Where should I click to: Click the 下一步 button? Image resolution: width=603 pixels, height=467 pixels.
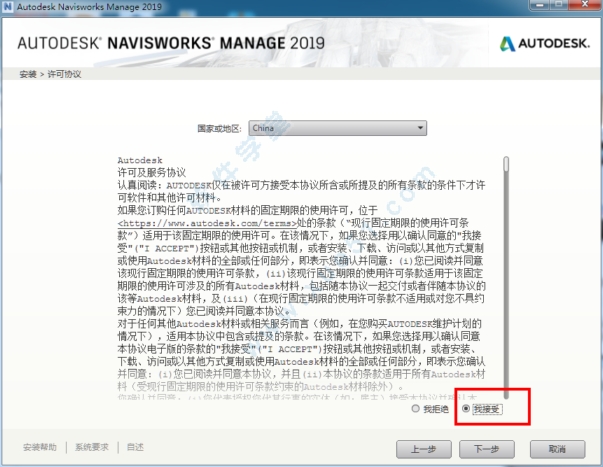click(486, 449)
